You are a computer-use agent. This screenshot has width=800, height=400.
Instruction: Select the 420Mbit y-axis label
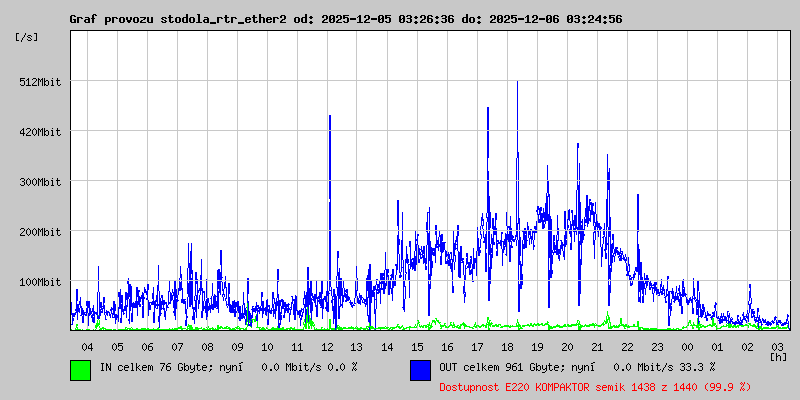[40, 132]
